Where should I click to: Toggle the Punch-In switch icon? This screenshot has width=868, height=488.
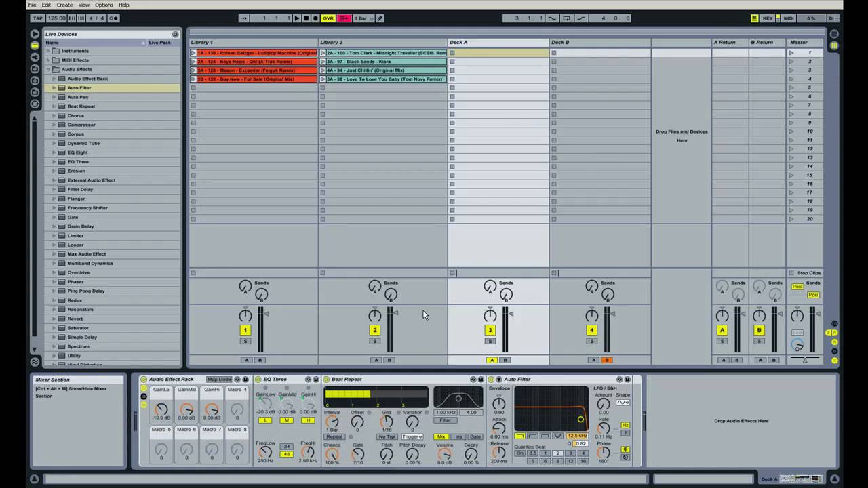(551, 18)
